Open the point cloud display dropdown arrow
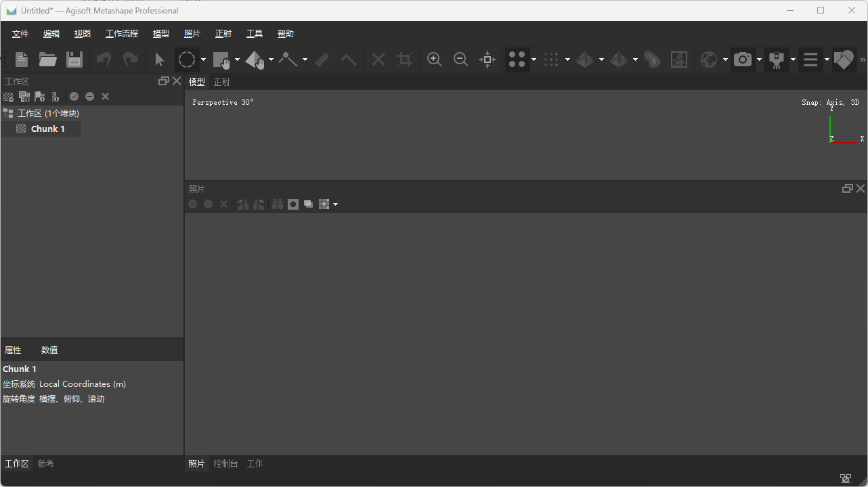The image size is (868, 487). [x=534, y=60]
